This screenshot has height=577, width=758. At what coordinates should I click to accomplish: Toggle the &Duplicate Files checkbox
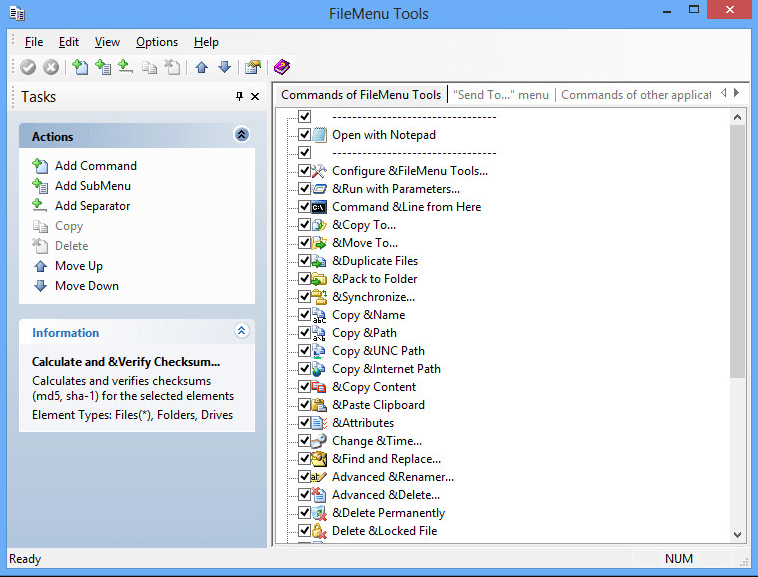[x=305, y=260]
